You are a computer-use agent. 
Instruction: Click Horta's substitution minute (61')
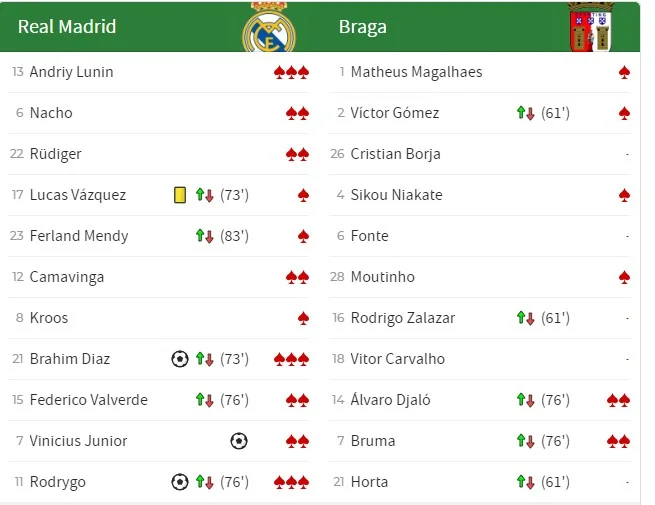[555, 482]
